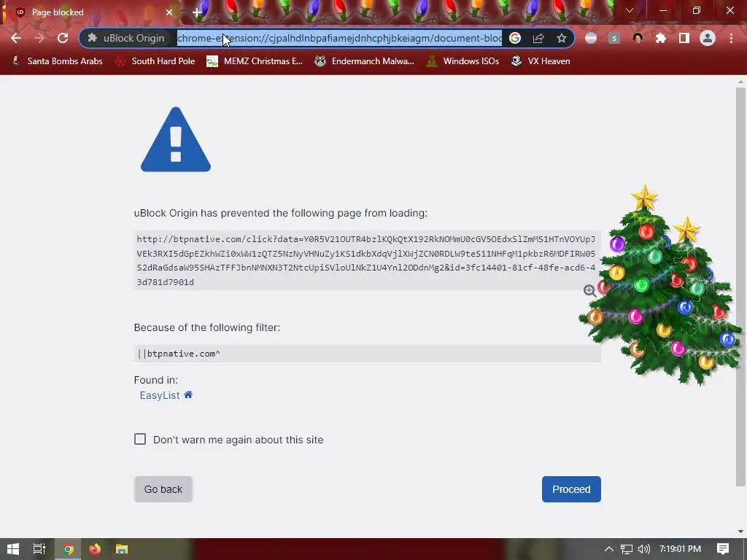Viewport: 747px width, 560px height.
Task: Click the browser forward arrow
Action: [x=39, y=38]
